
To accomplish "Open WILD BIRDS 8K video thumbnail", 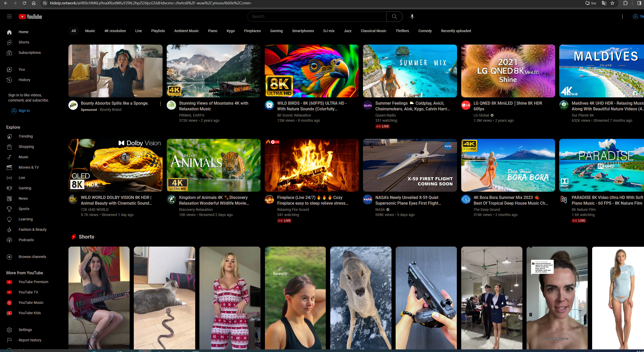I will click(312, 71).
